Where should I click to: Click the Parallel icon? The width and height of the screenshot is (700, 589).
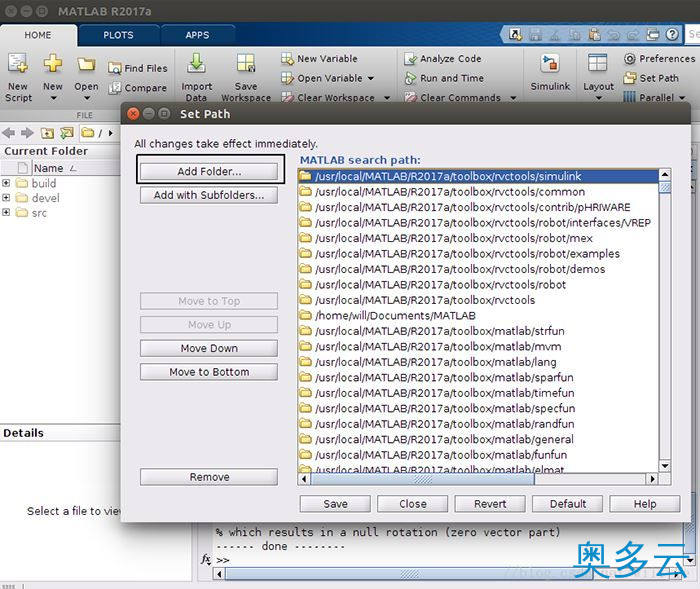click(629, 97)
